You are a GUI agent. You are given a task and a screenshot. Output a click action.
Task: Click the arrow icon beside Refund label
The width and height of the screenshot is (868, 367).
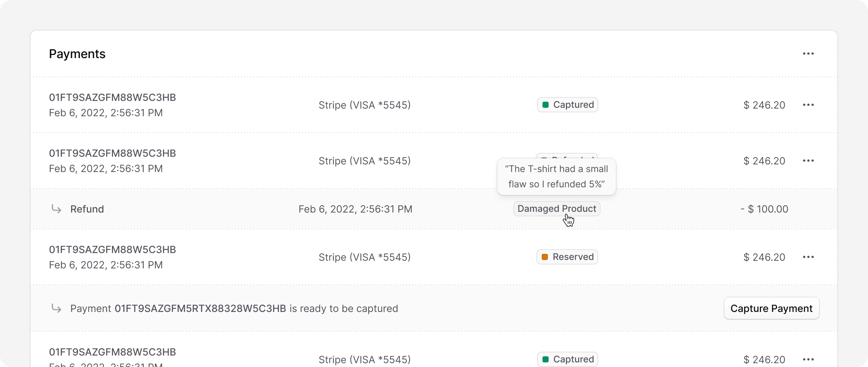tap(57, 209)
